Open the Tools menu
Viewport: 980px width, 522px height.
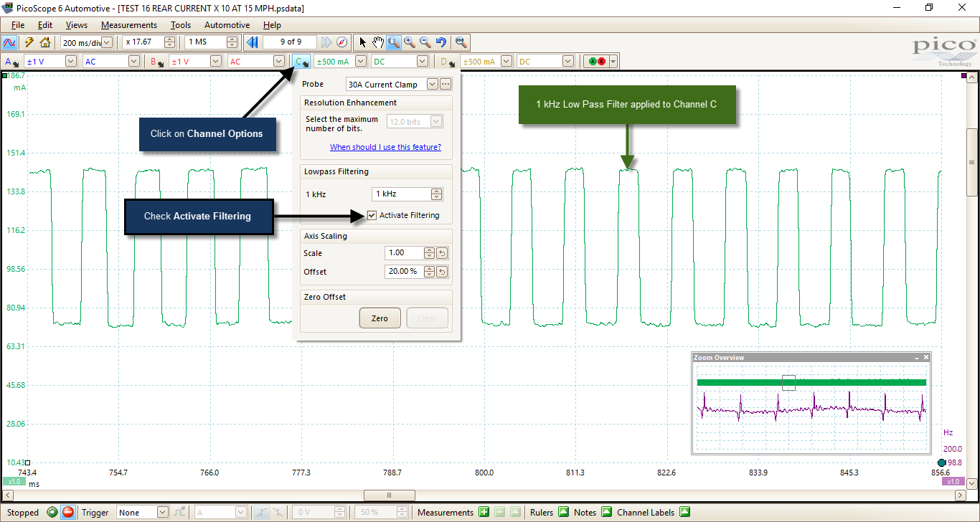tap(181, 25)
